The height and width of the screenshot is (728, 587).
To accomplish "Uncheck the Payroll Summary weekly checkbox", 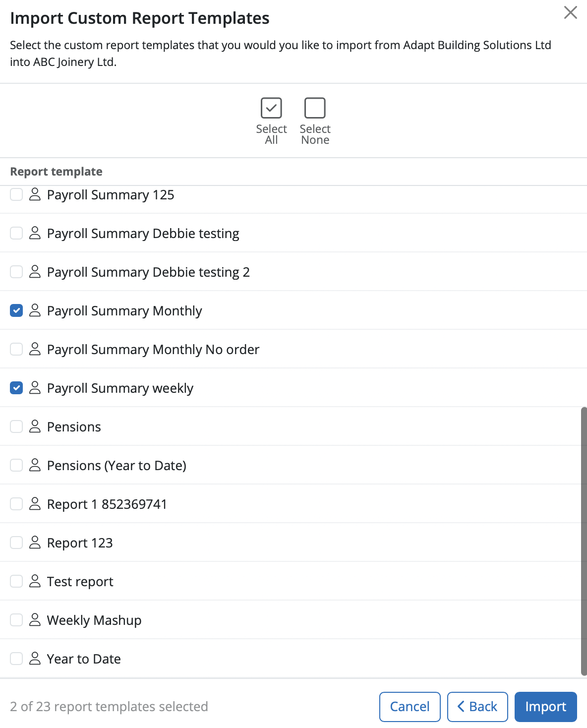I will [x=16, y=388].
